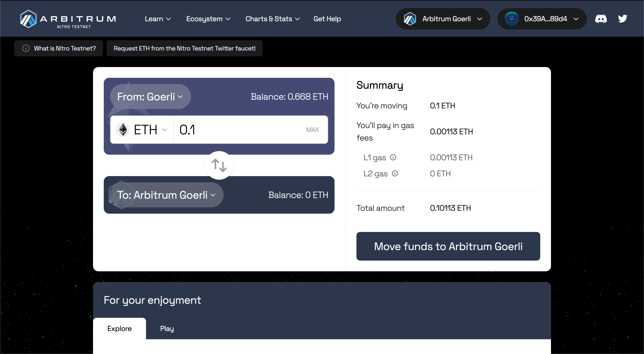Click the Twitter icon in header
Screen dimensions: 644x354
[x=623, y=19]
